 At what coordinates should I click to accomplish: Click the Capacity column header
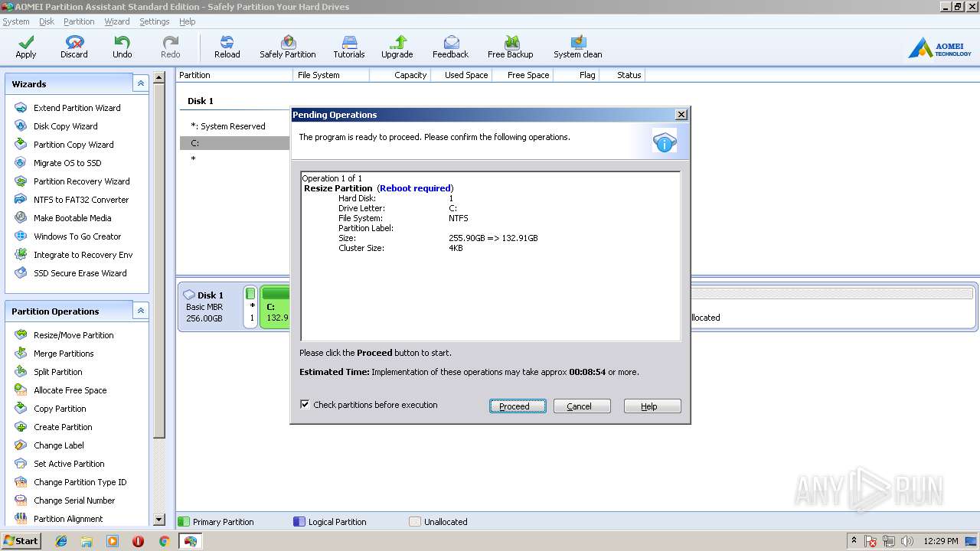coord(399,75)
